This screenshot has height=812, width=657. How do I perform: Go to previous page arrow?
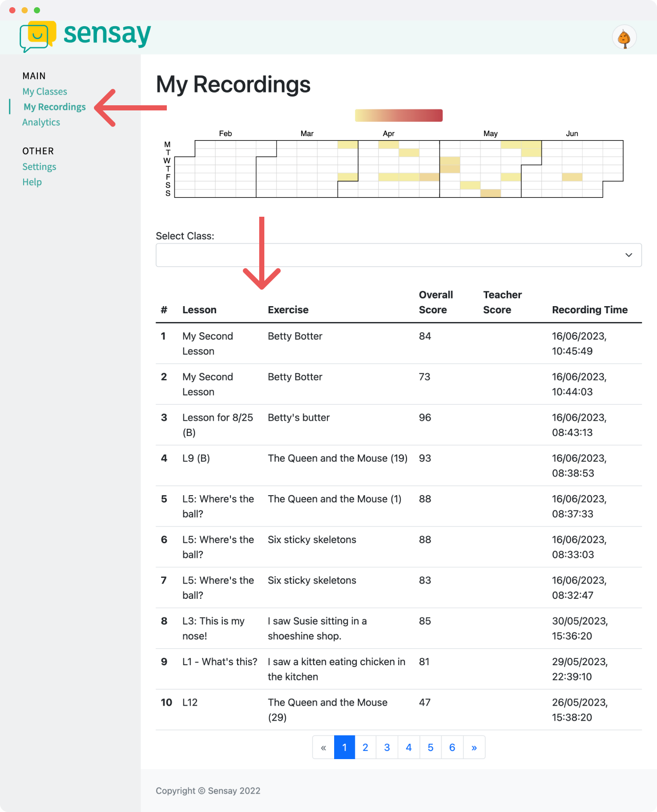click(x=323, y=747)
